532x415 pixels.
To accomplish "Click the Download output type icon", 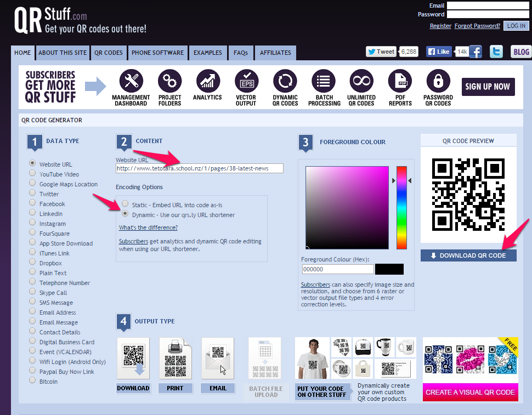I will pos(133,358).
